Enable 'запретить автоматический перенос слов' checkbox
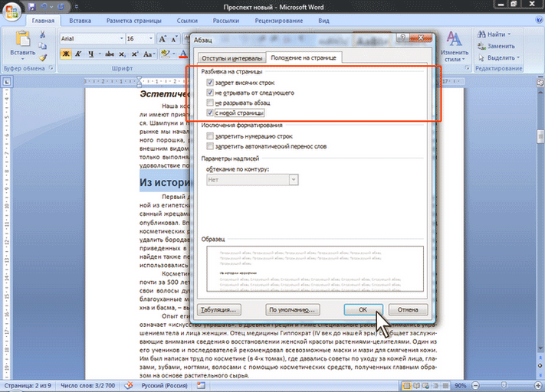Viewport: 545px width, 392px height. pyautogui.click(x=210, y=146)
